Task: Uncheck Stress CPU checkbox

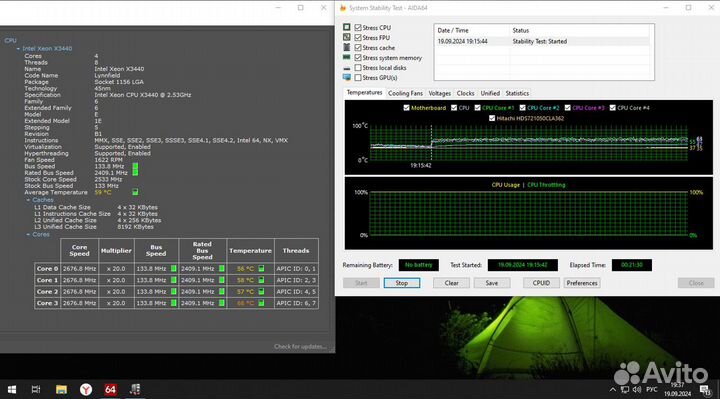Action: 358,28
